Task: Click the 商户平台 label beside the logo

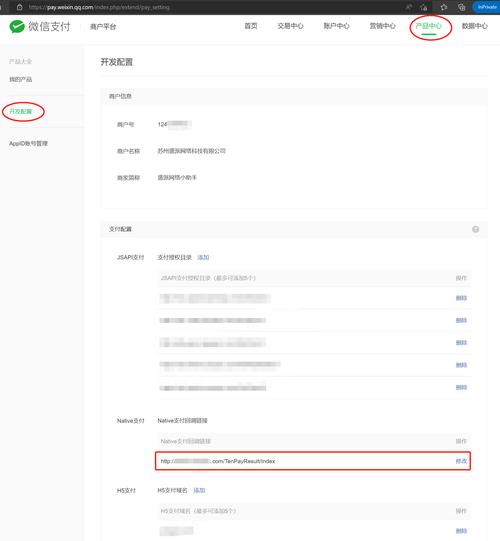Action: point(103,27)
